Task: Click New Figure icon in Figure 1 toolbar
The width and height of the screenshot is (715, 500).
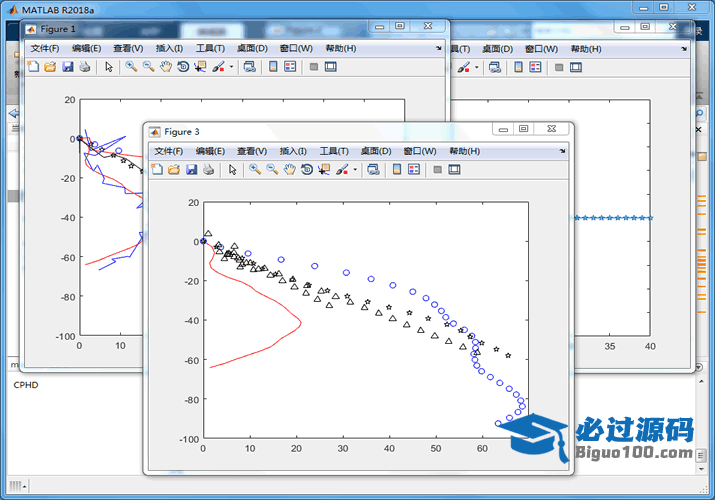Action: tap(33, 67)
